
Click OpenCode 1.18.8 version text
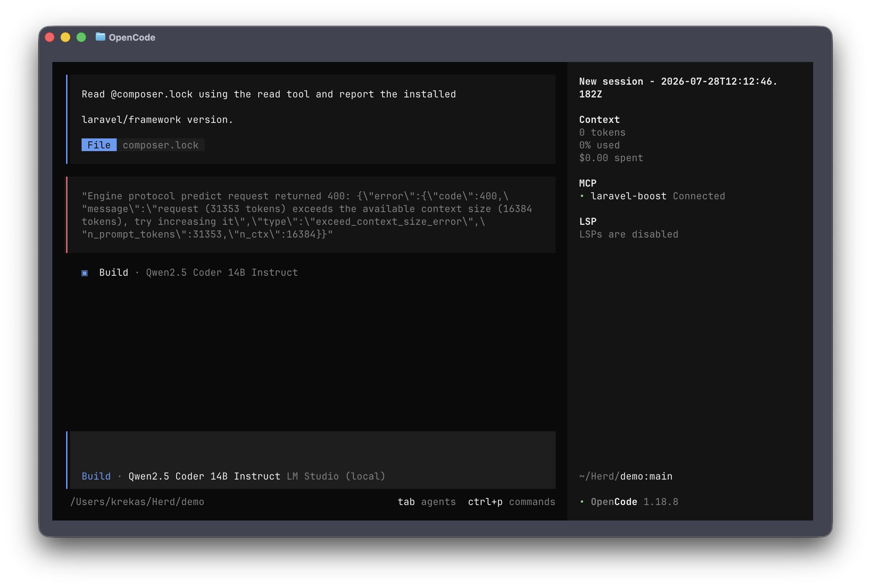click(634, 502)
